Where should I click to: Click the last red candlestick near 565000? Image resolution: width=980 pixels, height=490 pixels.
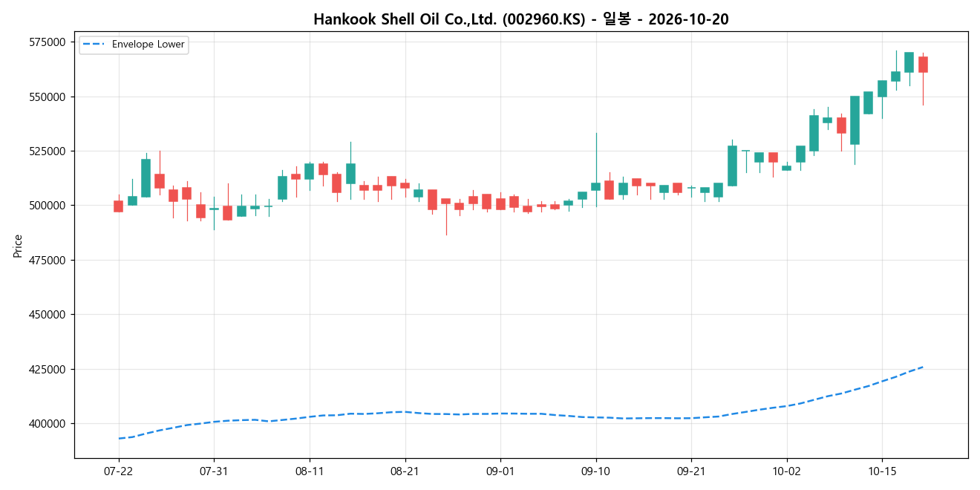point(923,65)
